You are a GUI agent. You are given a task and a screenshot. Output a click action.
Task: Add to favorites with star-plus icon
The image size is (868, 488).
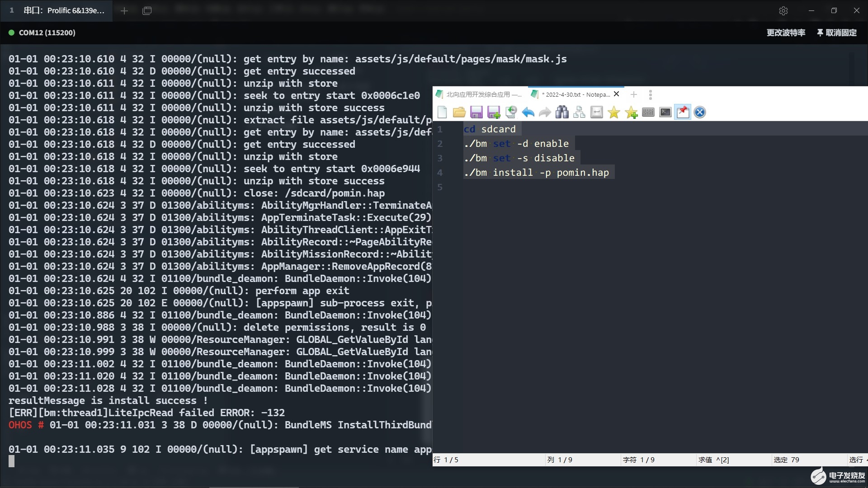click(631, 112)
